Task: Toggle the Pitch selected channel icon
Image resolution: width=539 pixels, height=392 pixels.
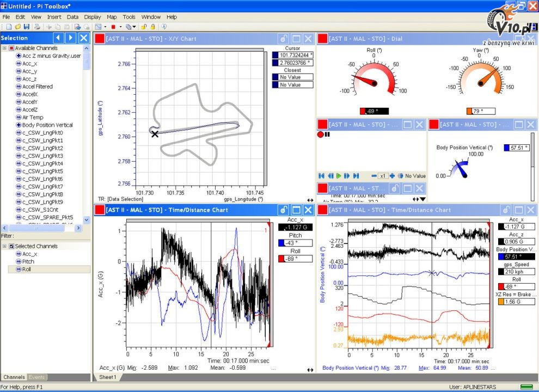Action: 19,261
